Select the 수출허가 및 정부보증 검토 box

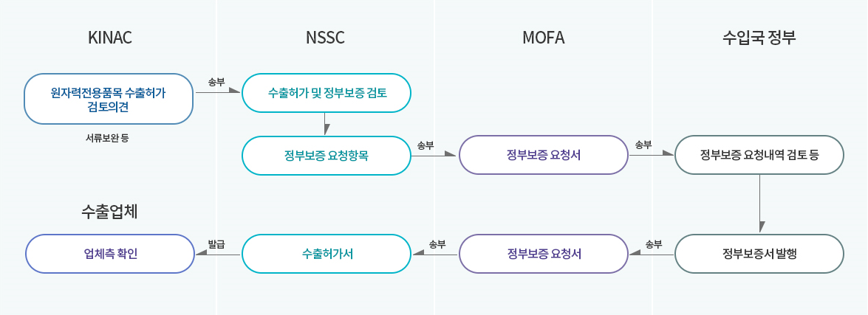[x=327, y=93]
